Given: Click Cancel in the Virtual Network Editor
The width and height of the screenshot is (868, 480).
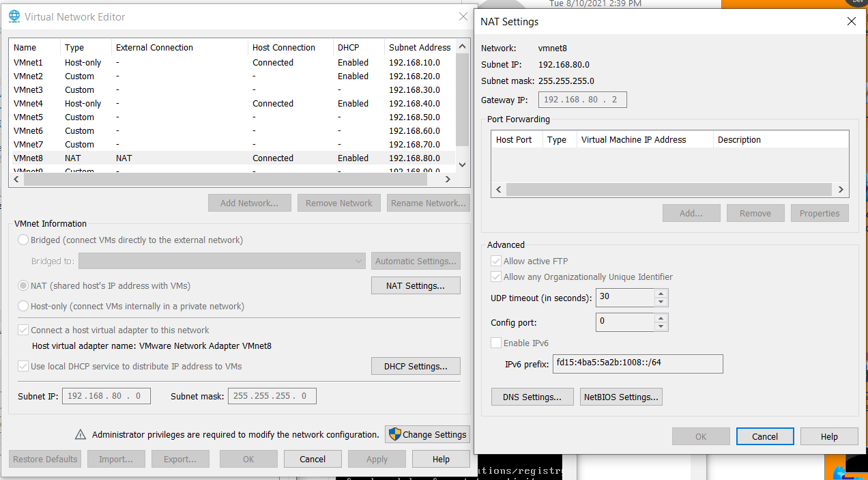Looking at the screenshot, I should coord(313,459).
